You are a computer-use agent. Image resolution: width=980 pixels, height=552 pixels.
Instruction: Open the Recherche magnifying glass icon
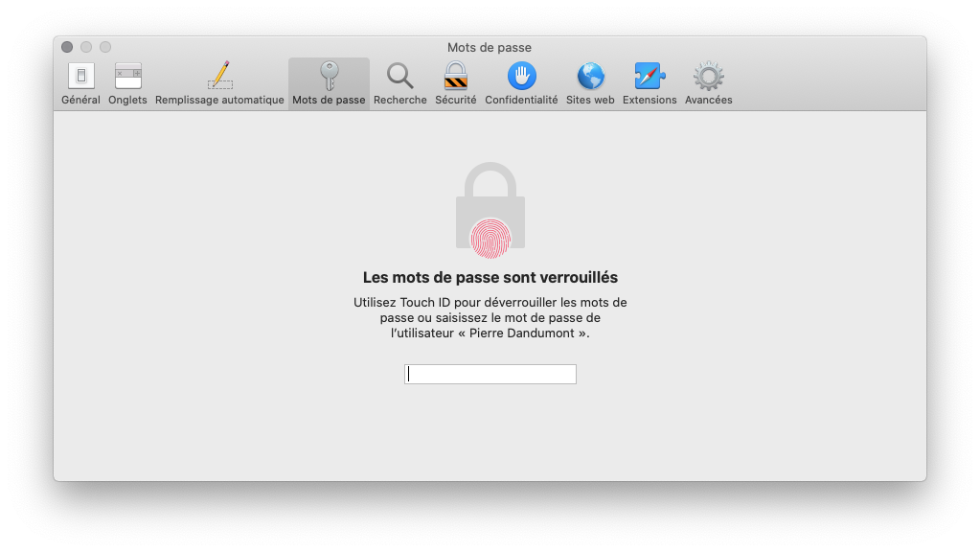click(400, 77)
